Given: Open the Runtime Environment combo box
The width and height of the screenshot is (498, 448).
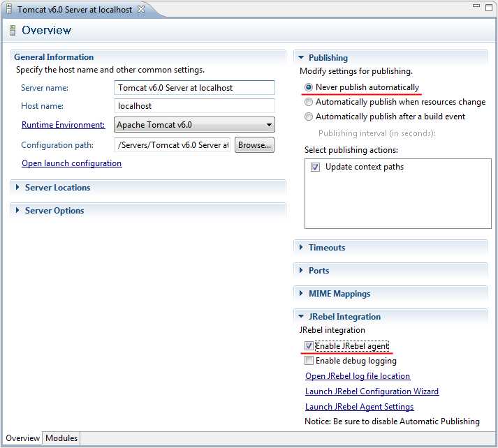Looking at the screenshot, I should pyautogui.click(x=194, y=125).
